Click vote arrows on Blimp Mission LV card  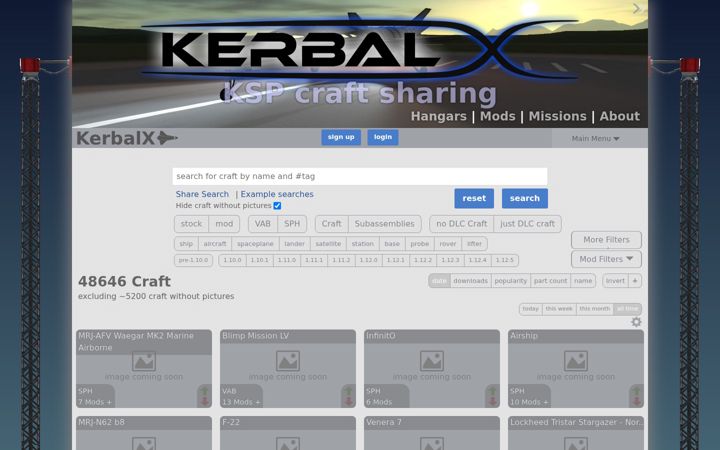(x=349, y=396)
